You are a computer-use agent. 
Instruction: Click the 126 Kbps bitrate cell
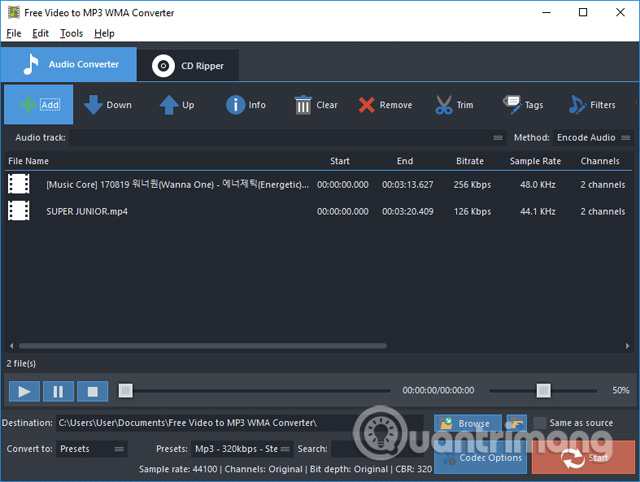pyautogui.click(x=472, y=211)
